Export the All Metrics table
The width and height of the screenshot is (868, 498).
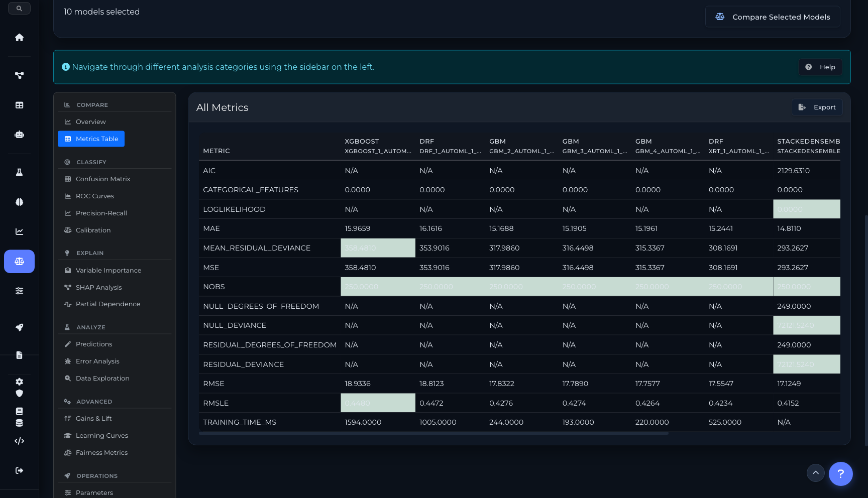pyautogui.click(x=817, y=107)
